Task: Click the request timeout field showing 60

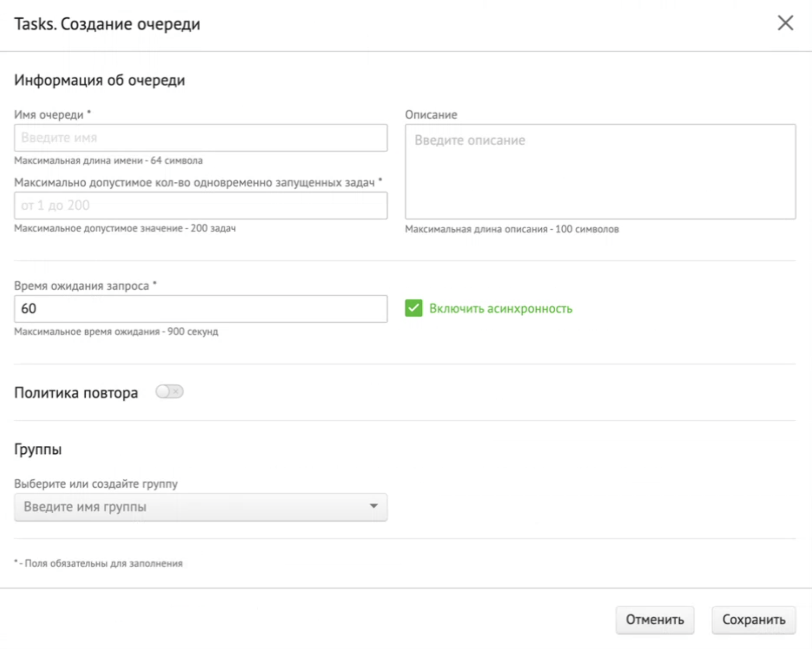Action: 201,309
